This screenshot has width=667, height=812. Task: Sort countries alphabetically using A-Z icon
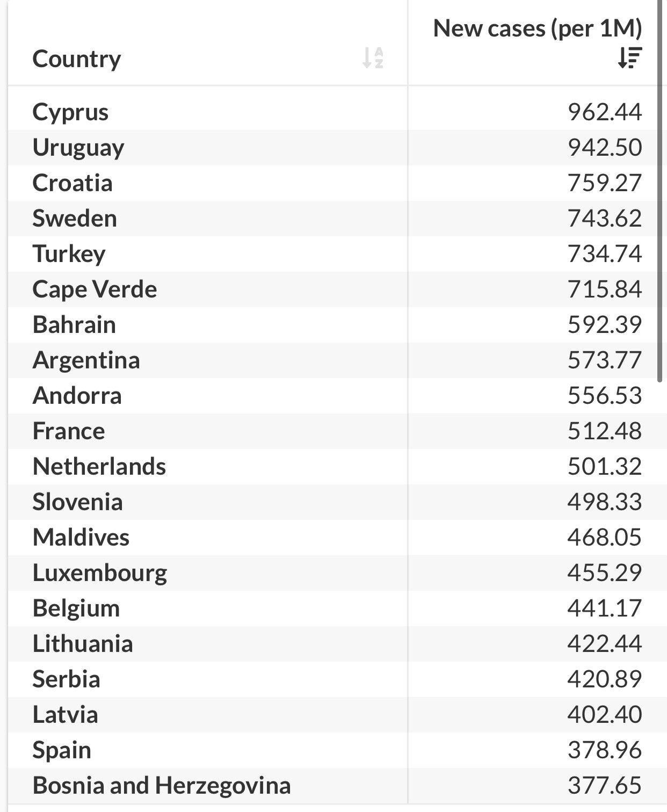pos(372,57)
